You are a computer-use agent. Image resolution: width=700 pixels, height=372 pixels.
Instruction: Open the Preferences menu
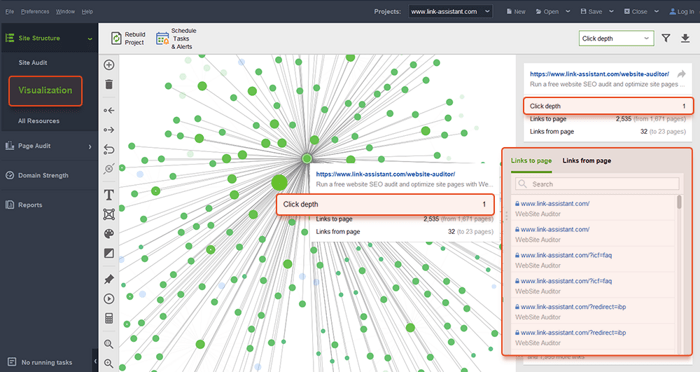35,12
